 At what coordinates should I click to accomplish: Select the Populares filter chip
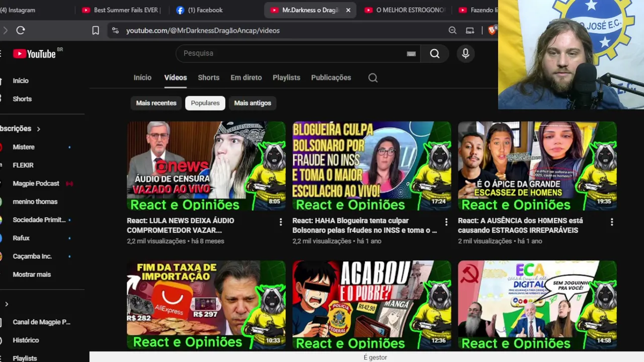tap(205, 103)
